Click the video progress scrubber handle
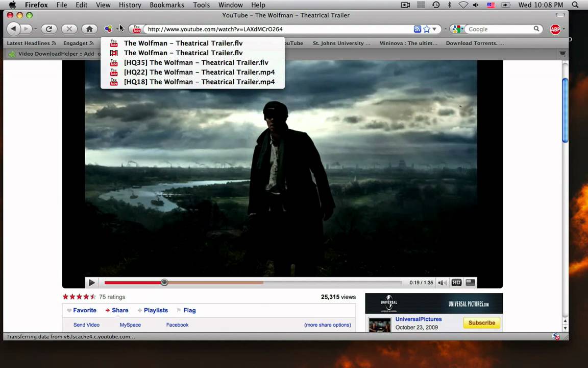 coord(164,282)
